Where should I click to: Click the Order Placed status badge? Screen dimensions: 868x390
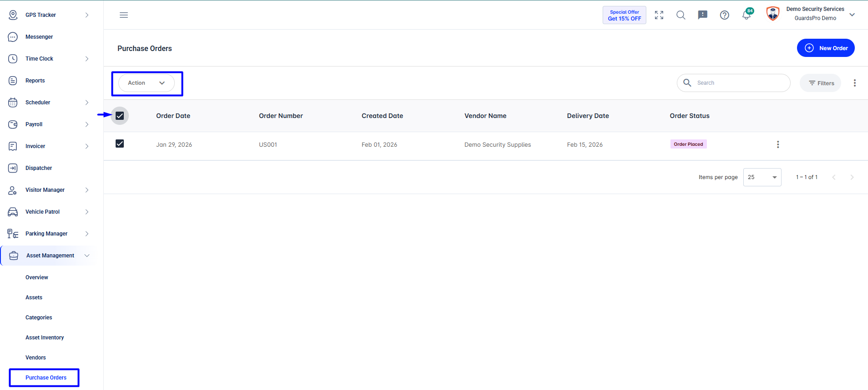click(688, 144)
